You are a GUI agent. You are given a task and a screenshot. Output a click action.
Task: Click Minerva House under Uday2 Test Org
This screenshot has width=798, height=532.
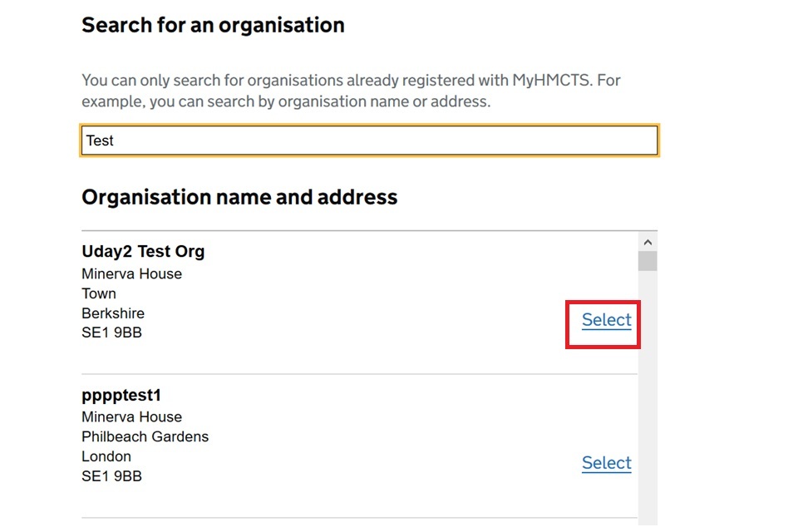click(x=131, y=273)
